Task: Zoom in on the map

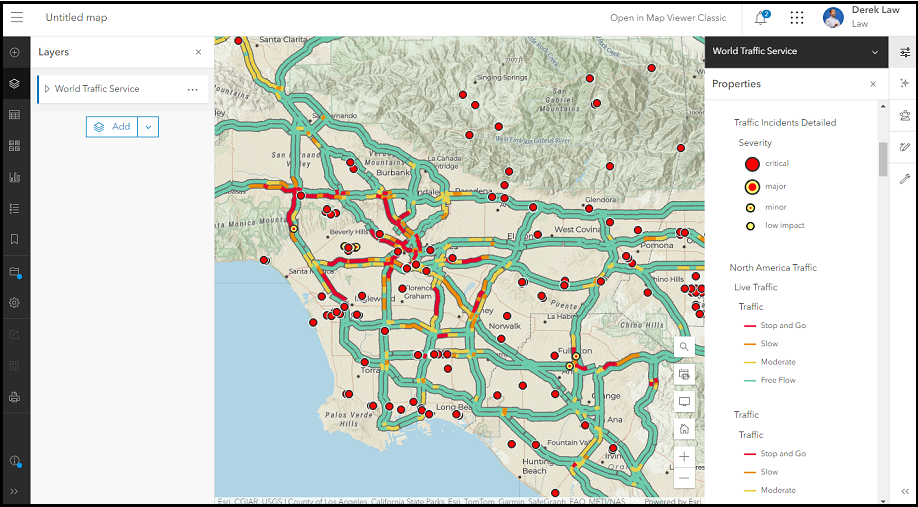Action: pos(684,457)
